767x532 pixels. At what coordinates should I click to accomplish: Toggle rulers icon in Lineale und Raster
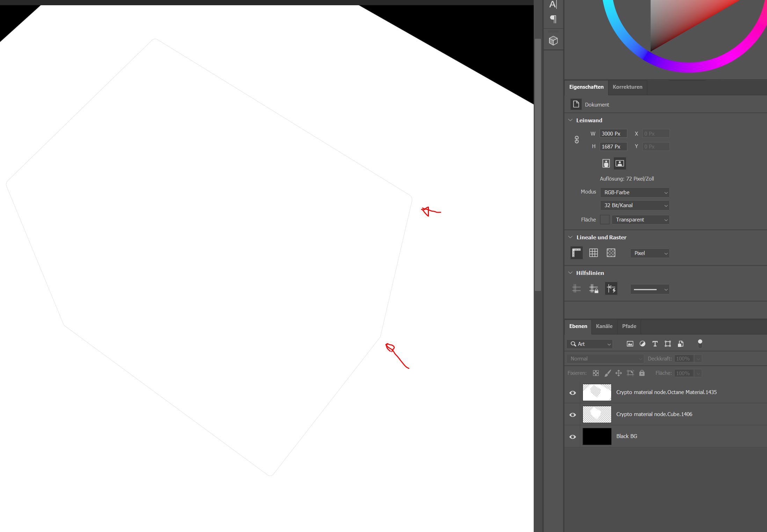(576, 253)
